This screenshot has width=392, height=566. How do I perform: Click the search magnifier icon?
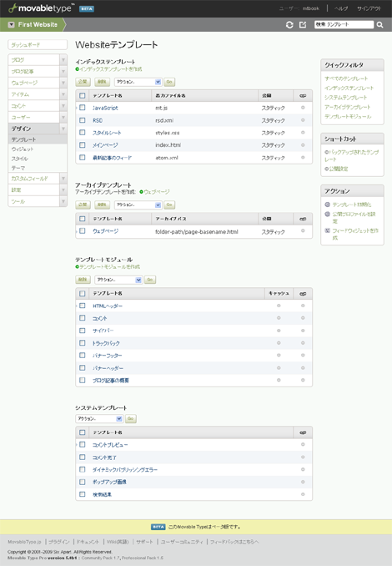pos(379,24)
